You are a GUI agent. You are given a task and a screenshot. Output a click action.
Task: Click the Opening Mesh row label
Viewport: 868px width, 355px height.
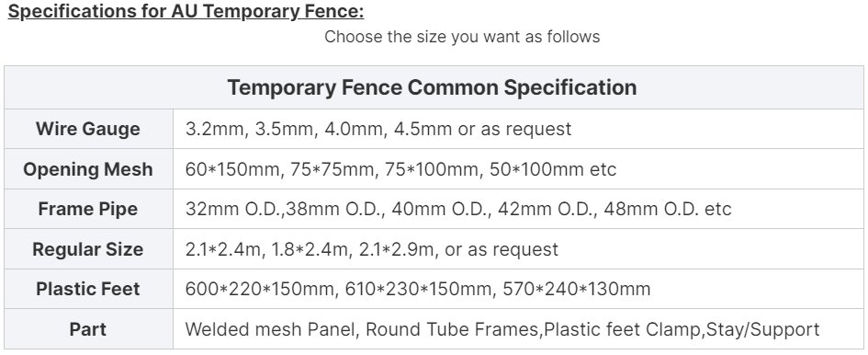tap(88, 169)
